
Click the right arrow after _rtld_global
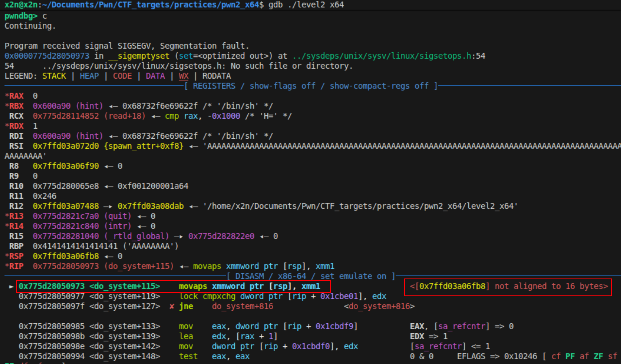tap(179, 236)
